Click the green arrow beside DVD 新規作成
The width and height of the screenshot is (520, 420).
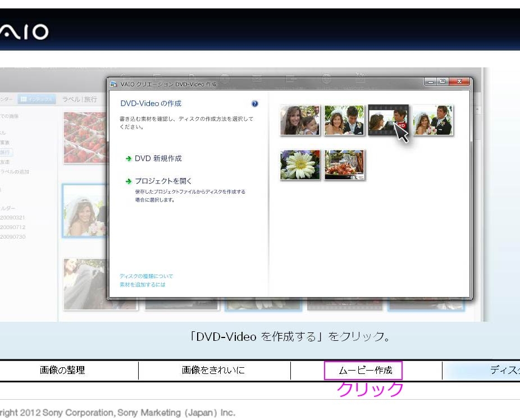tap(129, 159)
